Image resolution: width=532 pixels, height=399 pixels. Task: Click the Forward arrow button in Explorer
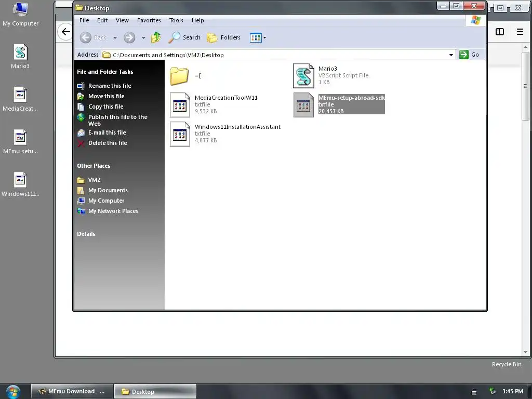(x=129, y=37)
